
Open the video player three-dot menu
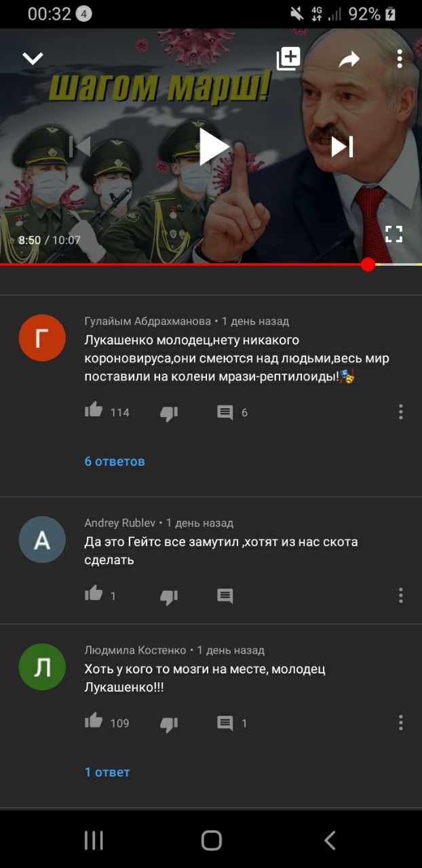[x=400, y=59]
